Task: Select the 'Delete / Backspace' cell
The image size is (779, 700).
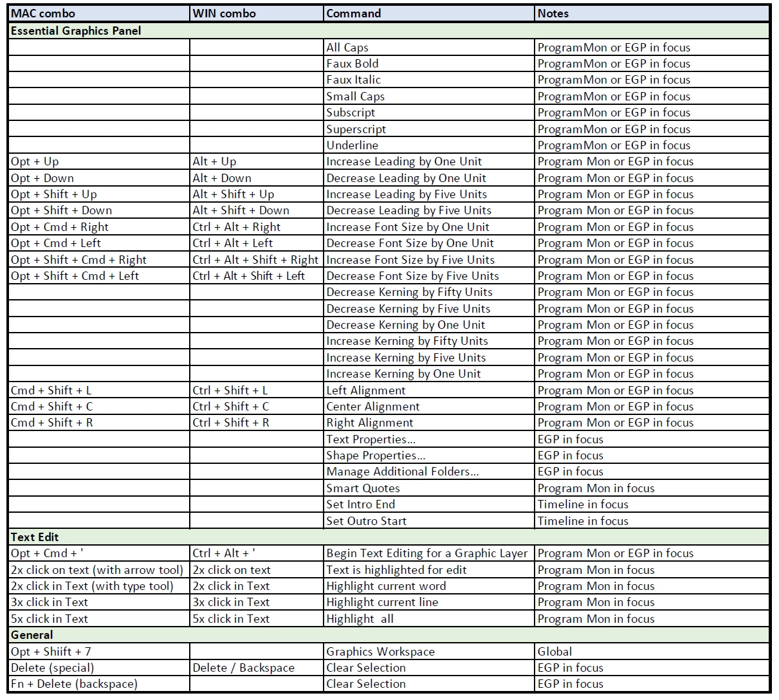Action: click(x=257, y=668)
